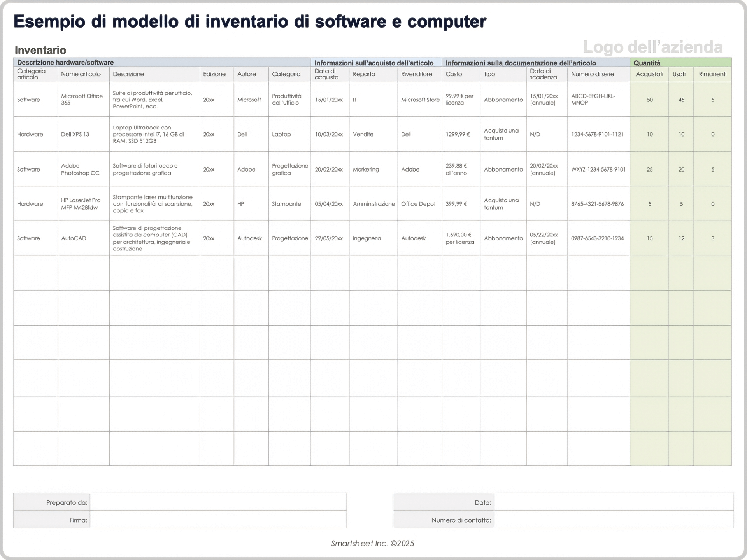Select the 'Abbonamento' tipo cell for AutoCAD
The height and width of the screenshot is (560, 747).
click(x=503, y=238)
